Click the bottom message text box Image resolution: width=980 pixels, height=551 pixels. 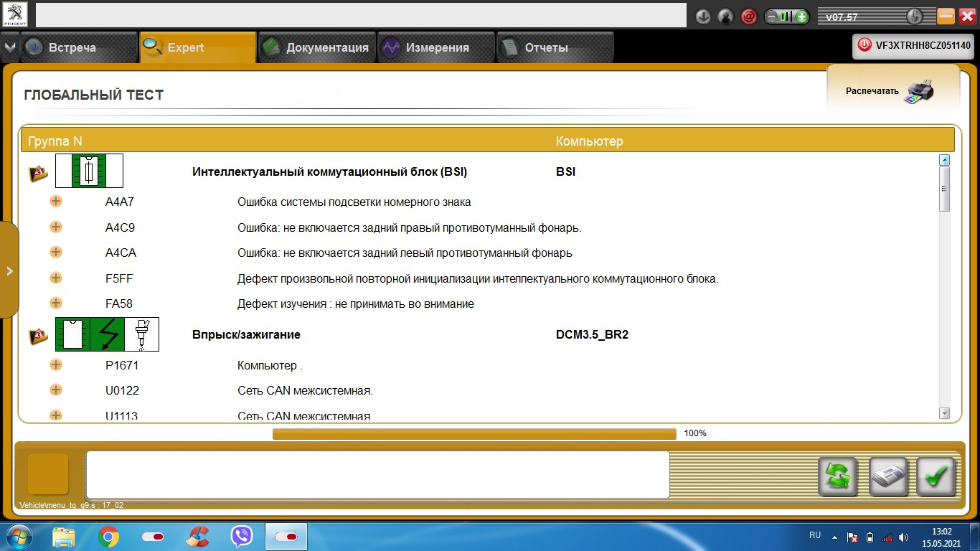click(x=377, y=474)
